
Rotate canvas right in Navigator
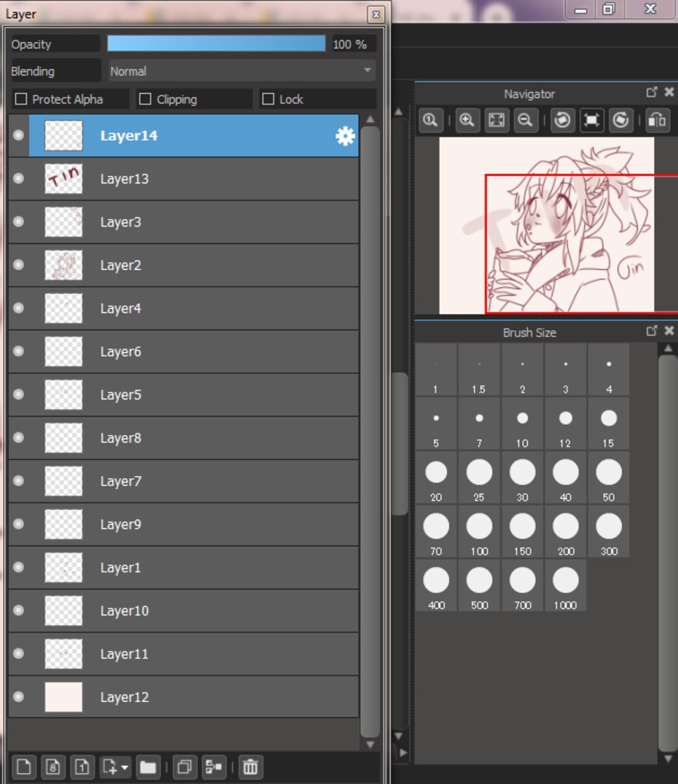point(621,120)
